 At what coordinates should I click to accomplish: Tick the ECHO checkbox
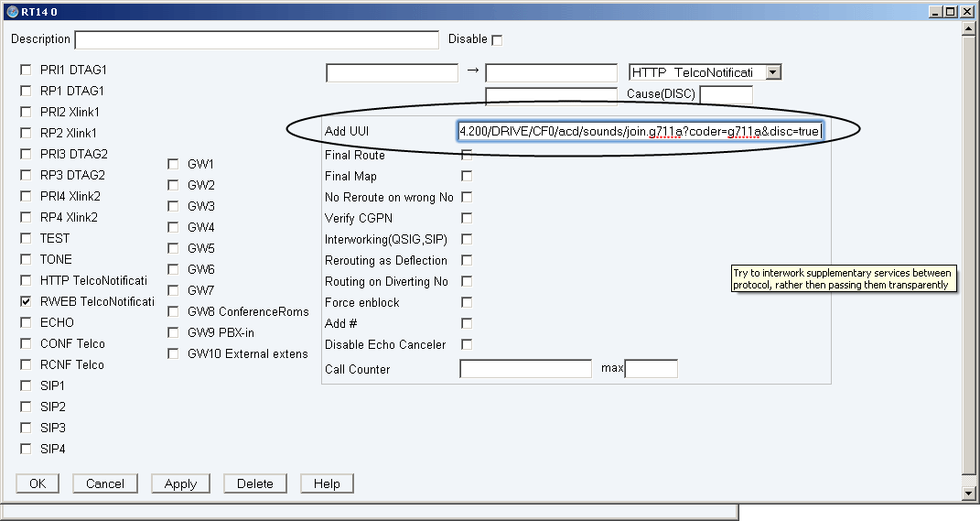(26, 322)
